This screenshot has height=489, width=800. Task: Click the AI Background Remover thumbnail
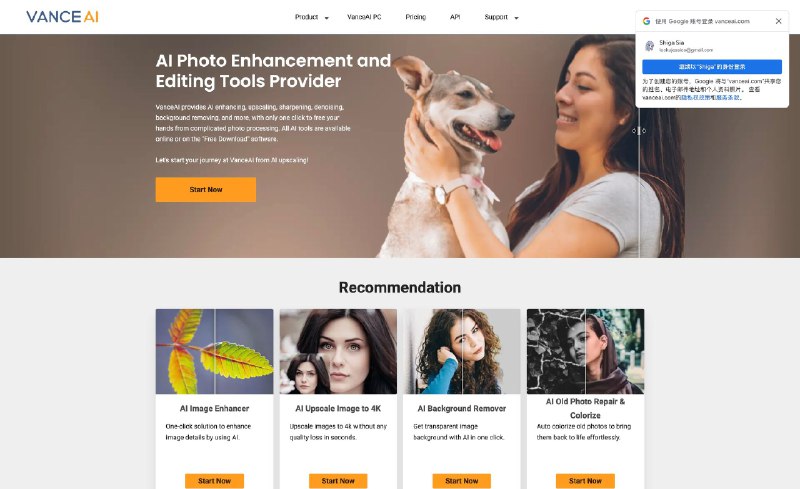[462, 351]
